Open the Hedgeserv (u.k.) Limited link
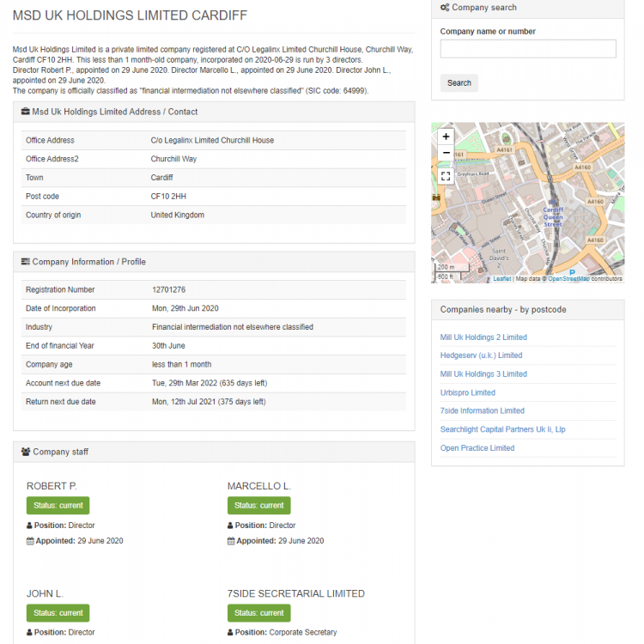This screenshot has height=644, width=644. coord(481,355)
